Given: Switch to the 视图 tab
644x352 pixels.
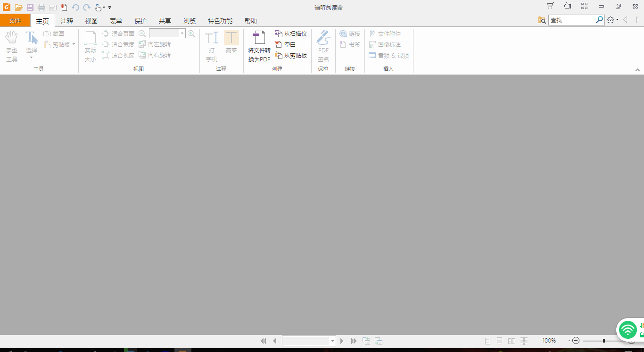Looking at the screenshot, I should (x=91, y=21).
